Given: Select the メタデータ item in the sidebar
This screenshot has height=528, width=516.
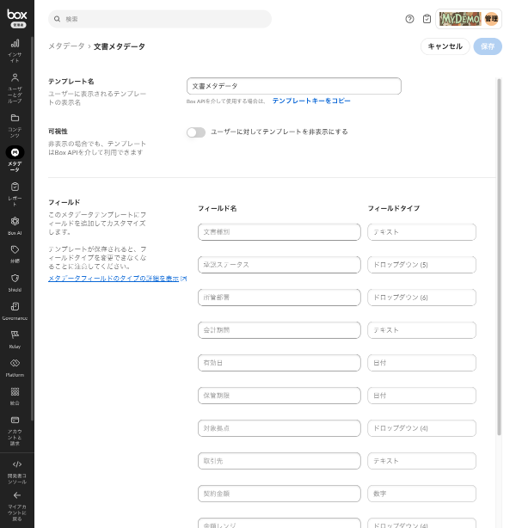Looking at the screenshot, I should point(15,158).
